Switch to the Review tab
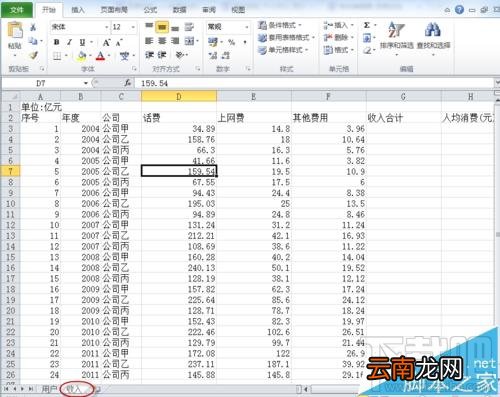This screenshot has width=500, height=397. point(209,10)
